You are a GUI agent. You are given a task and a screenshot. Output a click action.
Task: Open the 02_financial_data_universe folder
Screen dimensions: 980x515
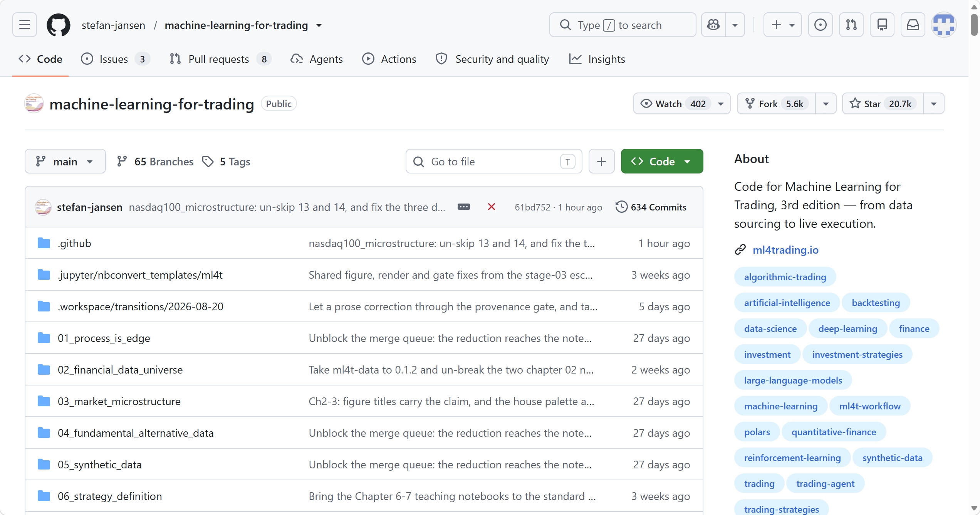click(120, 370)
